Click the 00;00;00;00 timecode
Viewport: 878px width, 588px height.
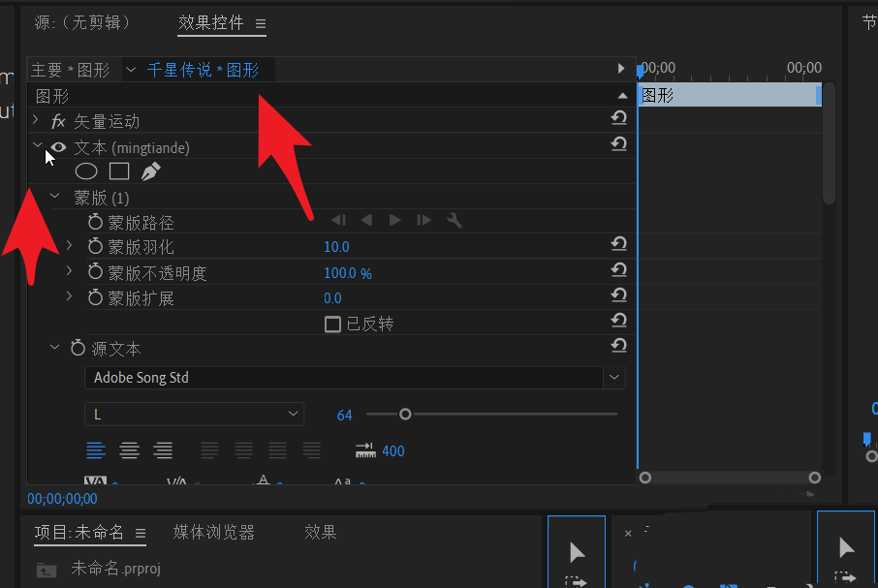tap(62, 499)
